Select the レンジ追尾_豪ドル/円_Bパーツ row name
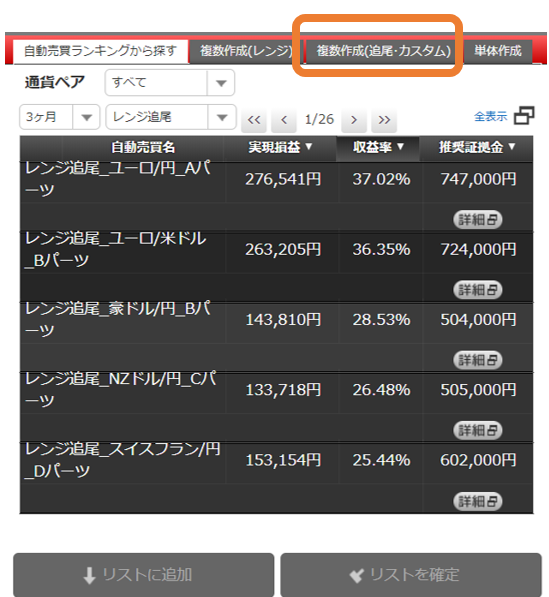549x597 pixels. pyautogui.click(x=118, y=319)
